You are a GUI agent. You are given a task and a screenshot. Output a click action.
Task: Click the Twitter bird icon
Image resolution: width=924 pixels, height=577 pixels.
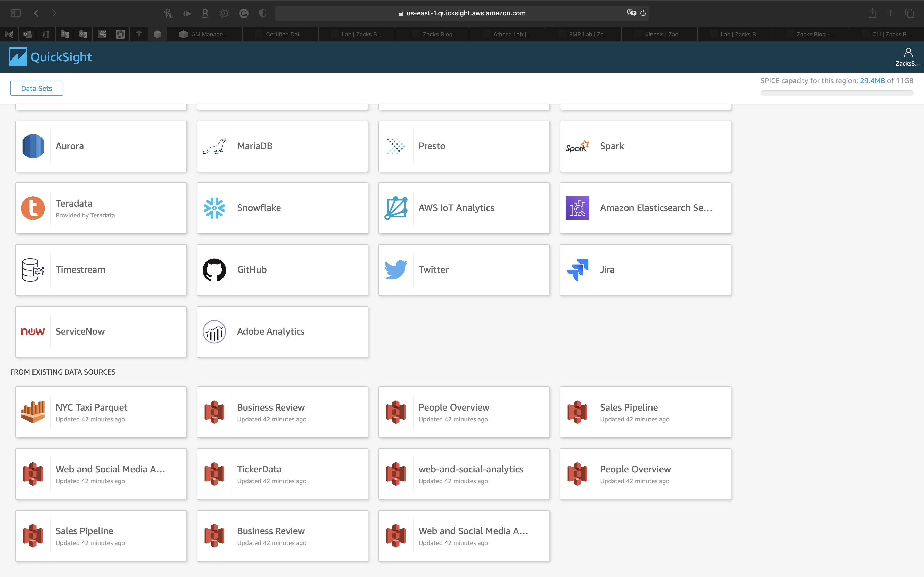(x=395, y=270)
